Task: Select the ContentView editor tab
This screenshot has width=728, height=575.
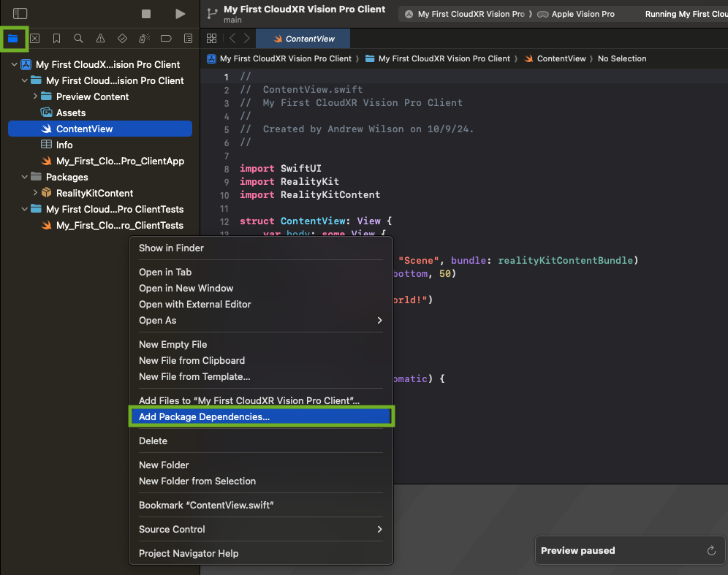Action: (x=309, y=39)
